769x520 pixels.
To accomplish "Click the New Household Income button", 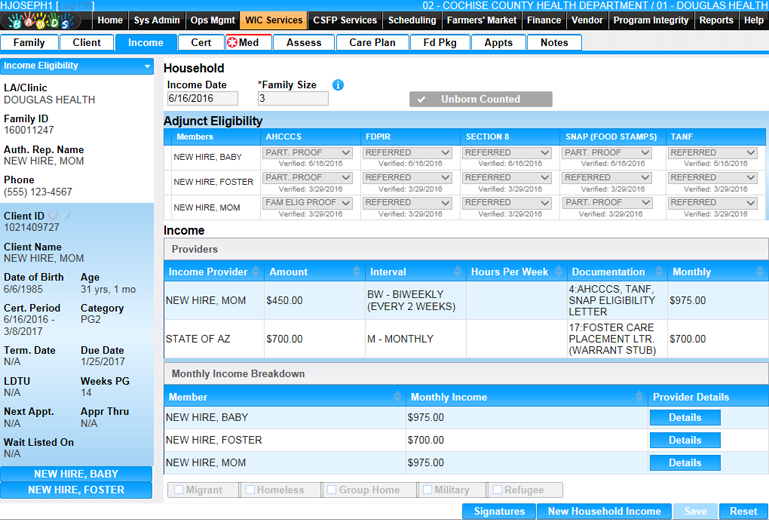I will 604,511.
